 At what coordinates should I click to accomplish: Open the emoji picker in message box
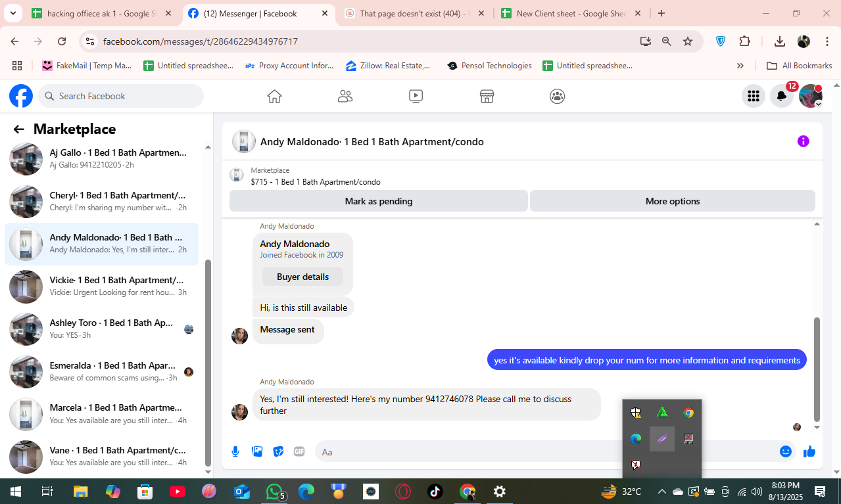[x=785, y=451]
